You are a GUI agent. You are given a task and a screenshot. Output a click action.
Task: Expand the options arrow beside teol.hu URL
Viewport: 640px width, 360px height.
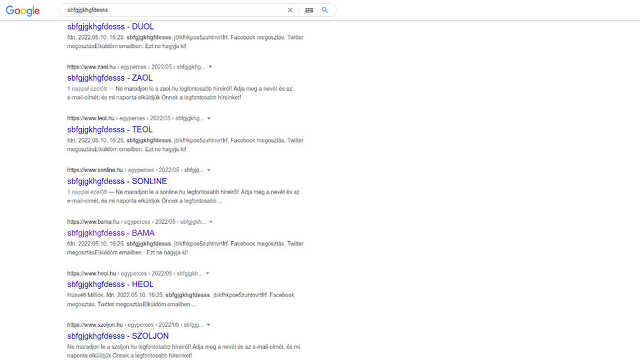click(x=209, y=118)
